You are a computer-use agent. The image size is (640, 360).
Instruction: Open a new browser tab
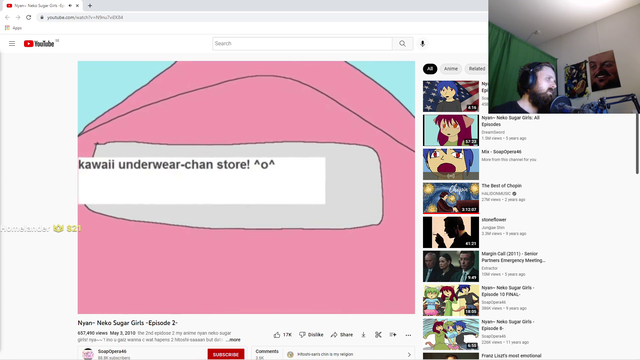(90, 6)
